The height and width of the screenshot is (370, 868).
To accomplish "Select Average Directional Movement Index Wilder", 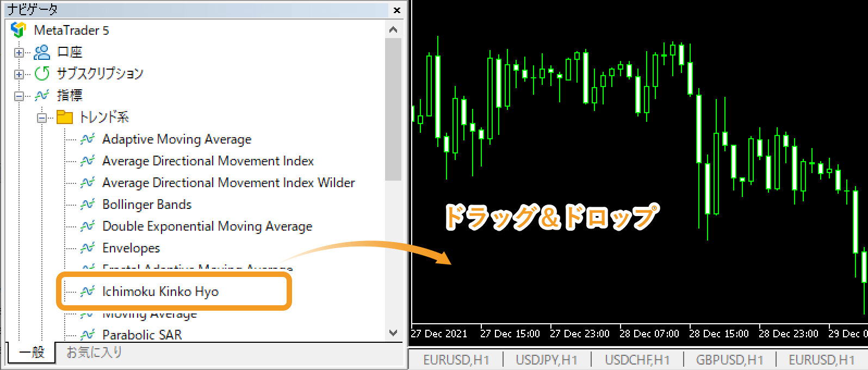I will [x=228, y=183].
